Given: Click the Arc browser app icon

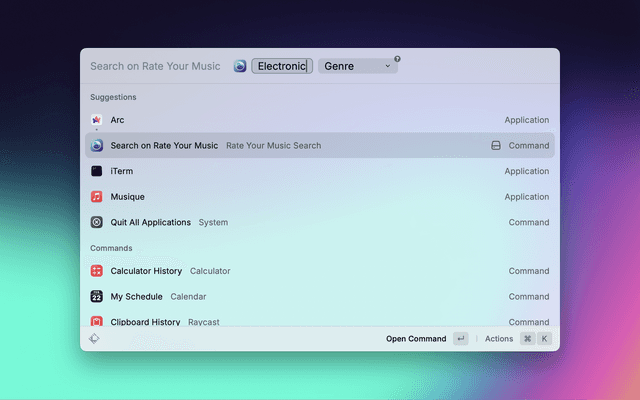Looking at the screenshot, I should [96, 120].
